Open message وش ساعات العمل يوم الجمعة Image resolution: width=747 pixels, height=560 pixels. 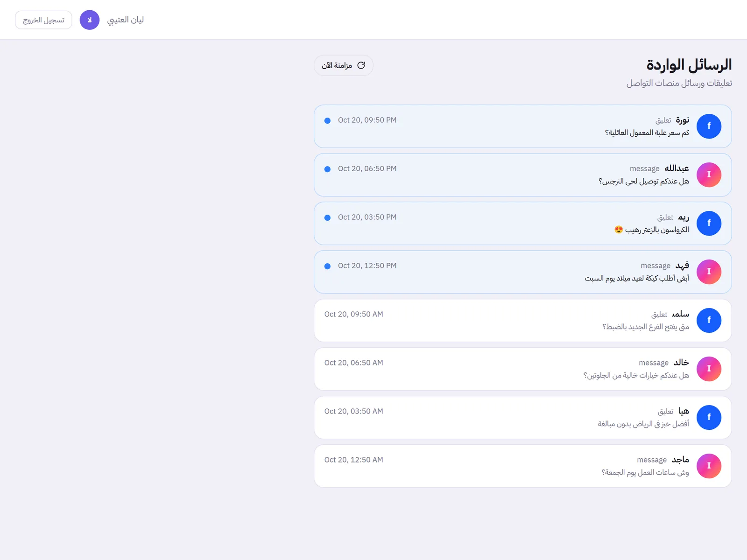pos(522,466)
